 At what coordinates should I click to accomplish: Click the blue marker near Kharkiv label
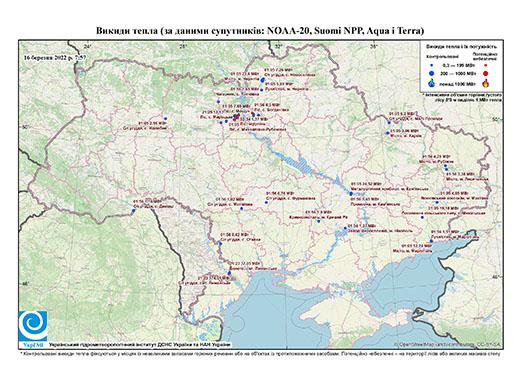[x=388, y=133]
